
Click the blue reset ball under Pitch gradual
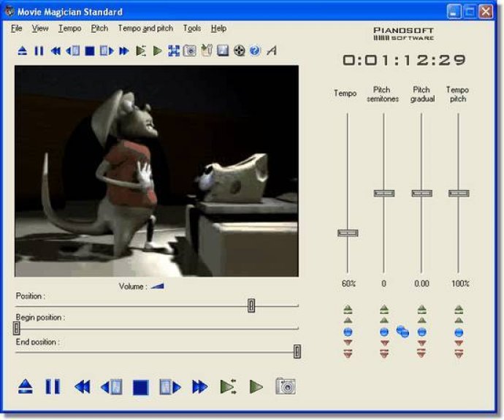tap(421, 332)
